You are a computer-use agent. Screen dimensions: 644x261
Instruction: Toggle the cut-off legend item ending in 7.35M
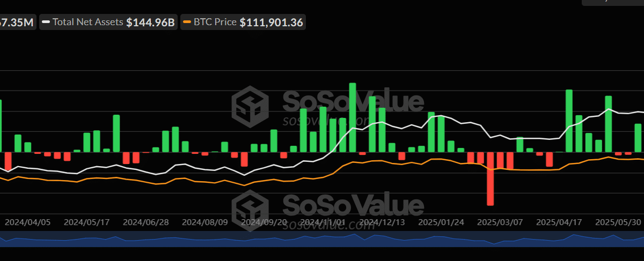18,23
